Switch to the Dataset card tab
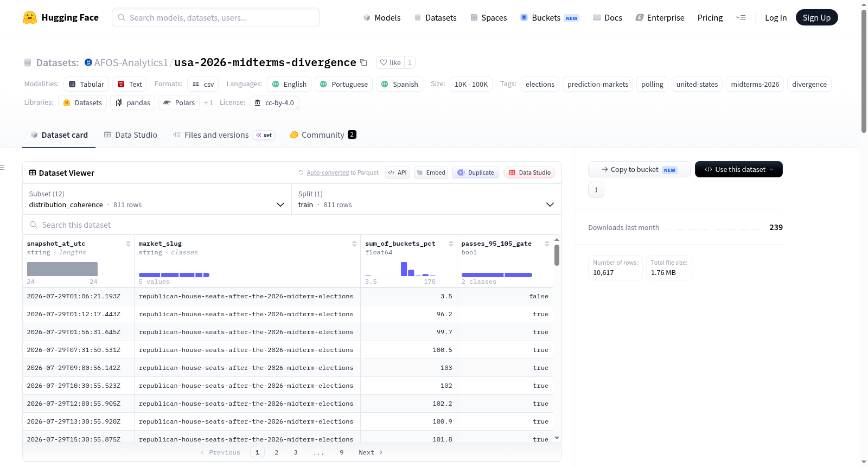The image size is (868, 467). (x=59, y=135)
